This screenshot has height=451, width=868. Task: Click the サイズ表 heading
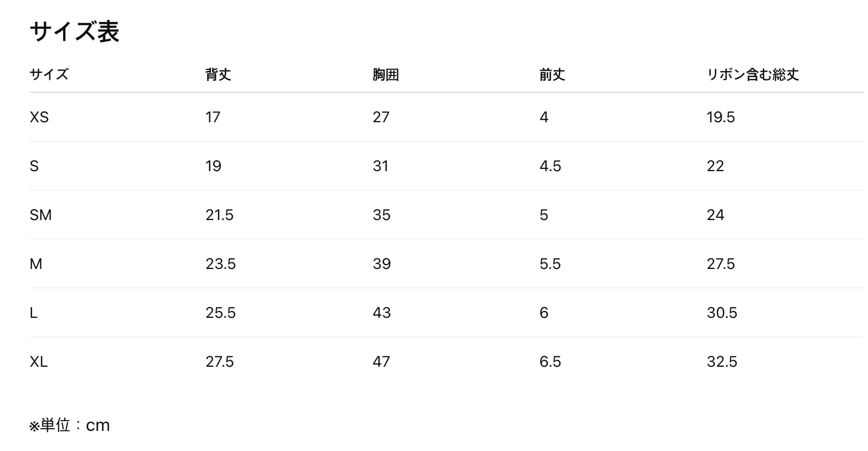point(74,32)
